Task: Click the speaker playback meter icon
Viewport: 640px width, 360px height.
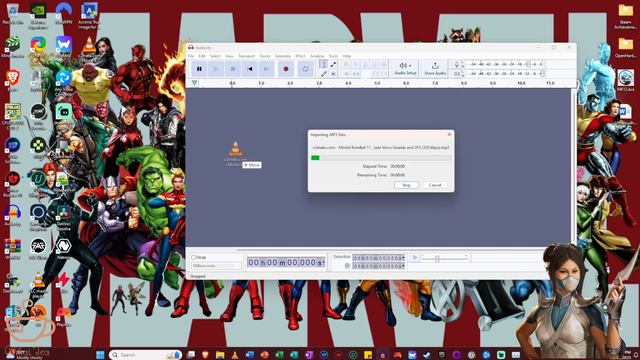Action: tap(456, 74)
